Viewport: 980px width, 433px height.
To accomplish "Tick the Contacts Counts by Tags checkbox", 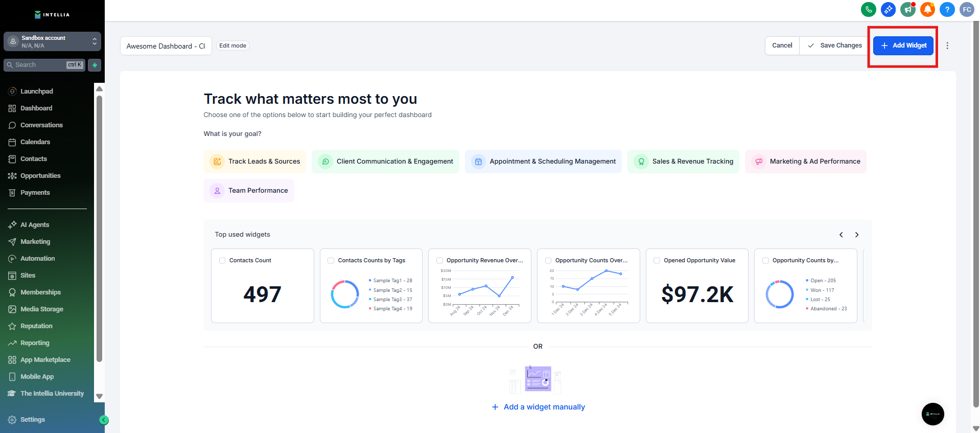I will pyautogui.click(x=331, y=260).
